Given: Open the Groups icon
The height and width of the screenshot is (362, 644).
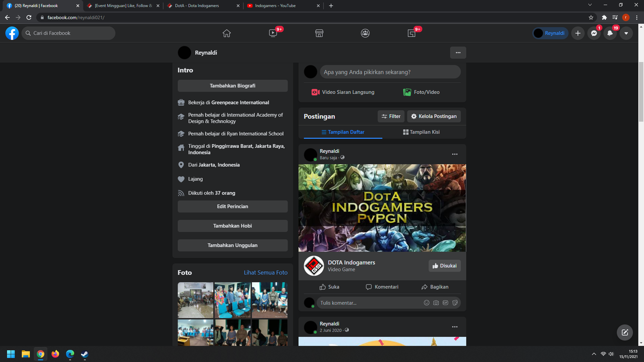Looking at the screenshot, I should [365, 33].
